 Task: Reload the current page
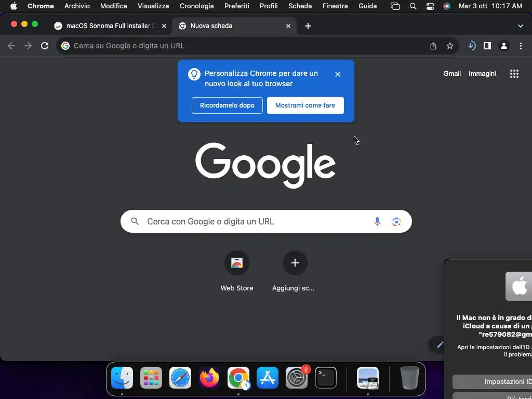click(45, 46)
